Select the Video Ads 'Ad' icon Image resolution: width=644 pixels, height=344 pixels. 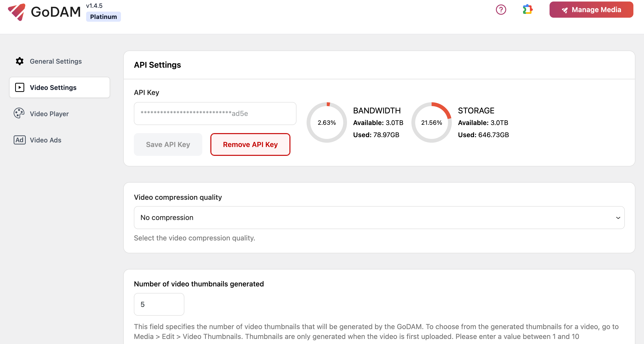coord(20,140)
